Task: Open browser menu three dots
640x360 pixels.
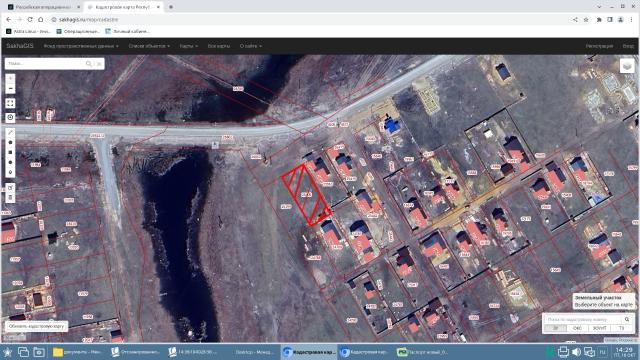Action: pos(631,19)
